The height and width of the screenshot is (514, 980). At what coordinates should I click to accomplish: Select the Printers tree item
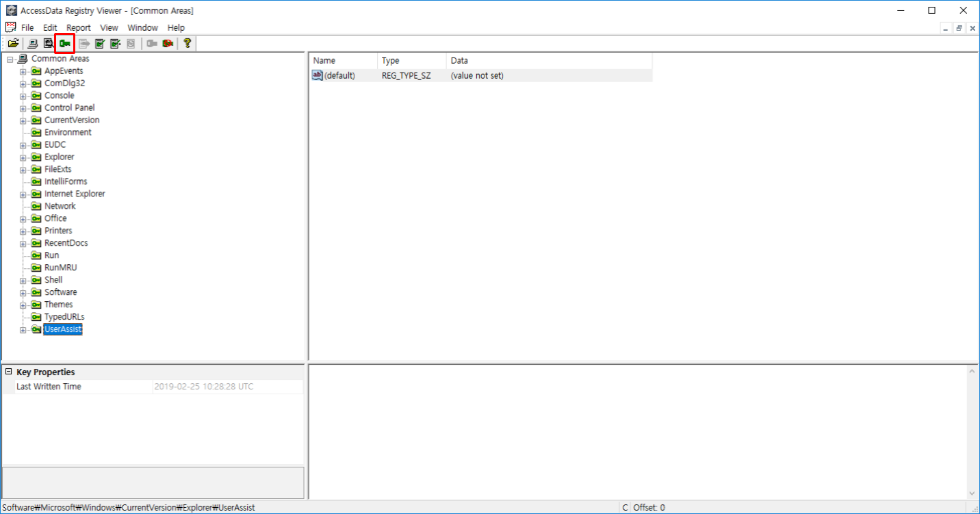(x=58, y=231)
